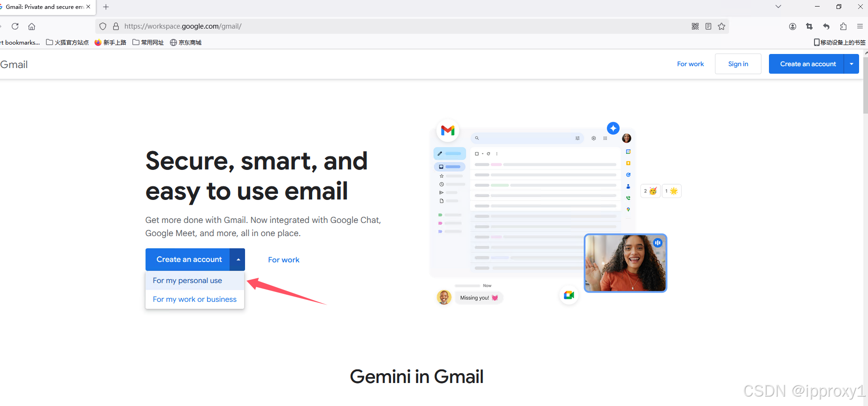This screenshot has height=406, width=868.
Task: View site security via the padlock icon
Action: pyautogui.click(x=116, y=26)
